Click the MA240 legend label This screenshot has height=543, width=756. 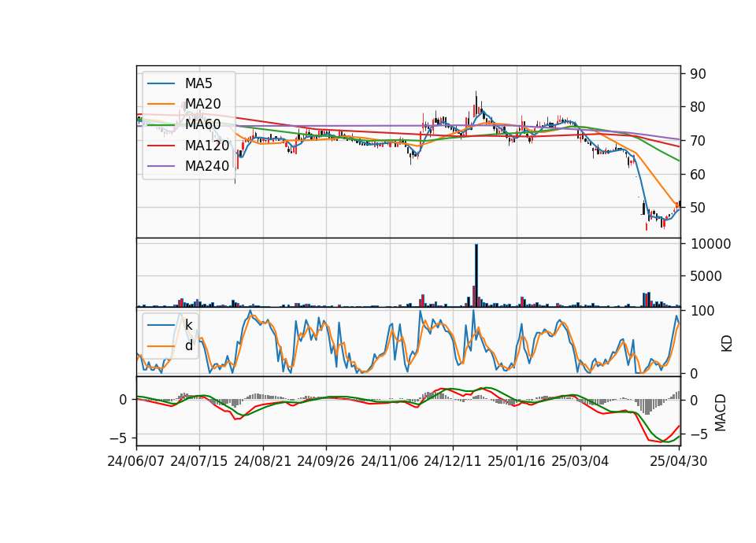207,166
